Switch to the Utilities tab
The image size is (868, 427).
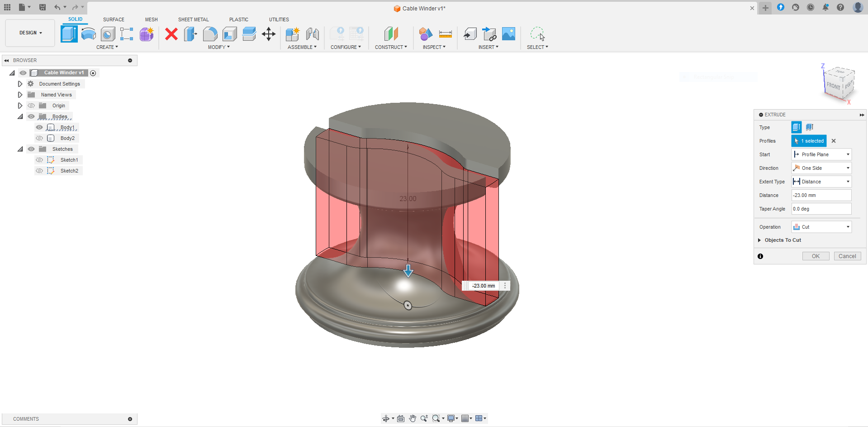[279, 19]
